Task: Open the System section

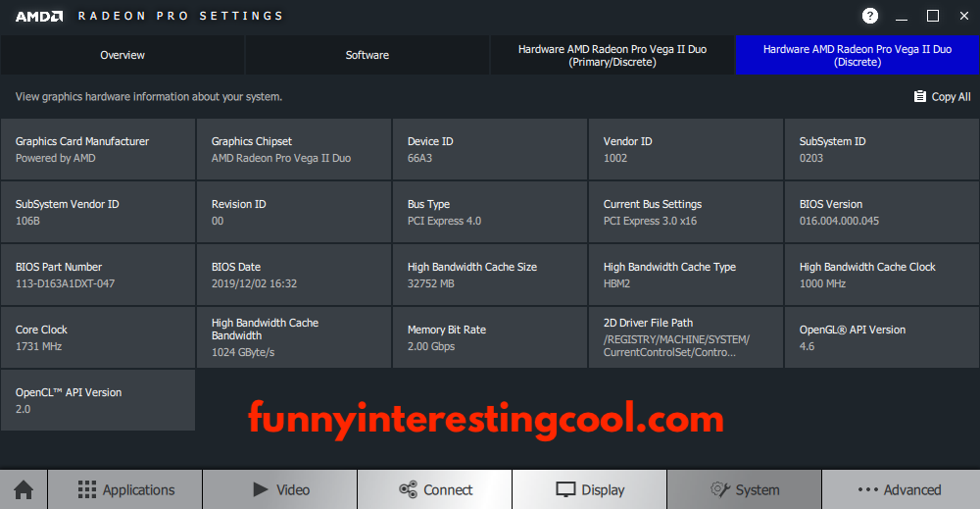Action: [745, 489]
